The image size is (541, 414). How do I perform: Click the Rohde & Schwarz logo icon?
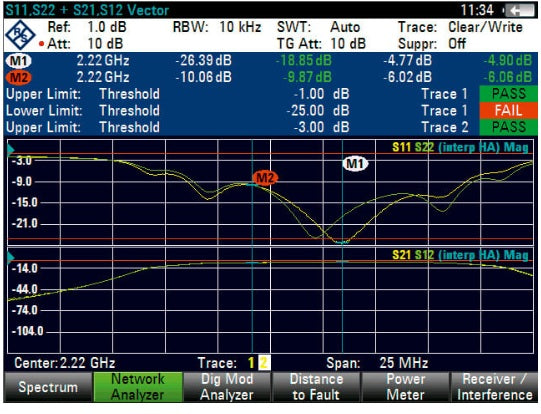20,35
